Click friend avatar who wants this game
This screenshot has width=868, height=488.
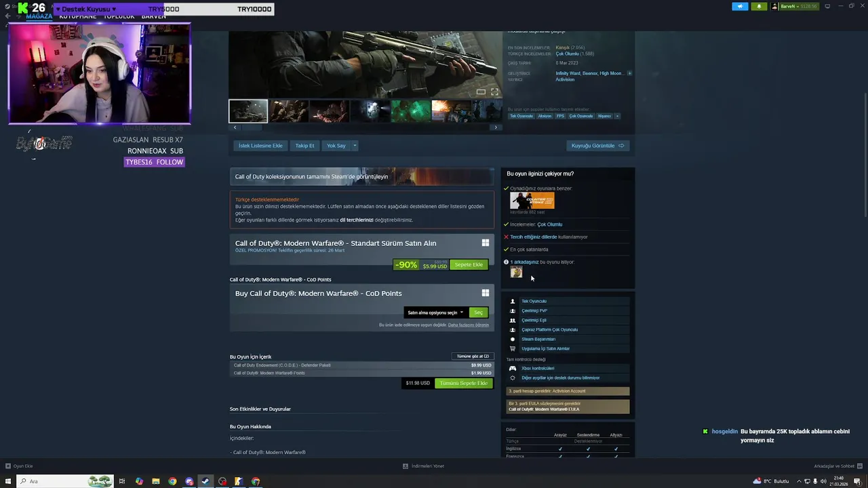(x=516, y=272)
